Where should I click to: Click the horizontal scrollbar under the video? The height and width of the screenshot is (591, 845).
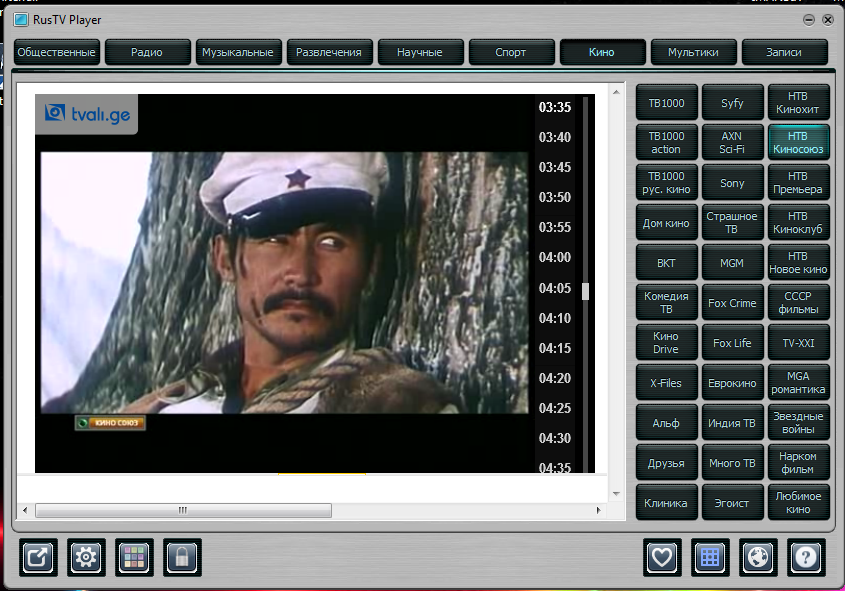[x=183, y=510]
